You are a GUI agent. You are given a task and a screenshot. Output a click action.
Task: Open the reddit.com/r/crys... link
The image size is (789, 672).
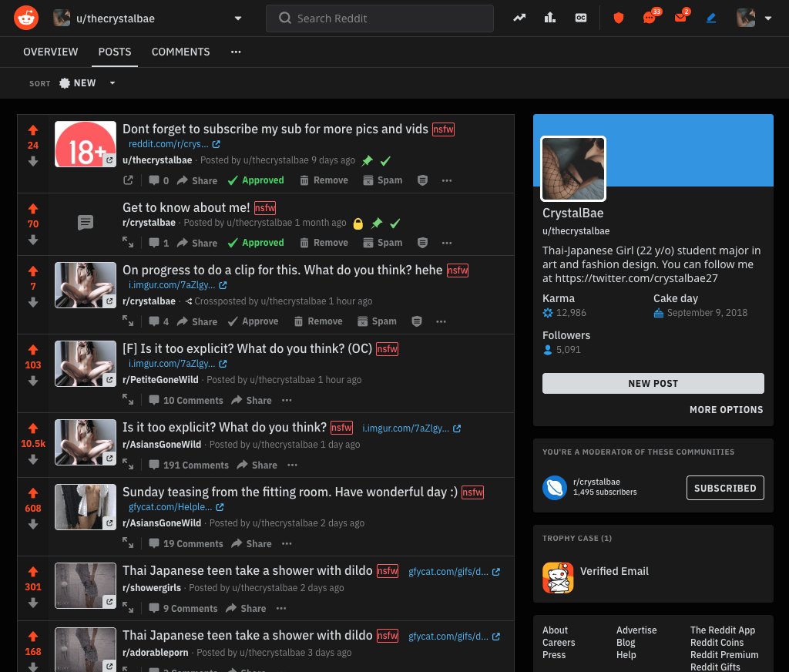pos(174,144)
